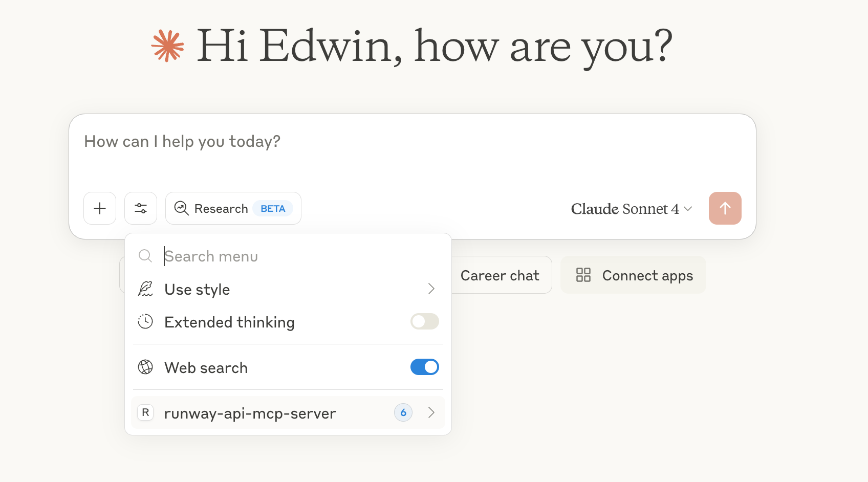This screenshot has height=482, width=868.
Task: Click the Claude starburst logo
Action: (x=167, y=46)
